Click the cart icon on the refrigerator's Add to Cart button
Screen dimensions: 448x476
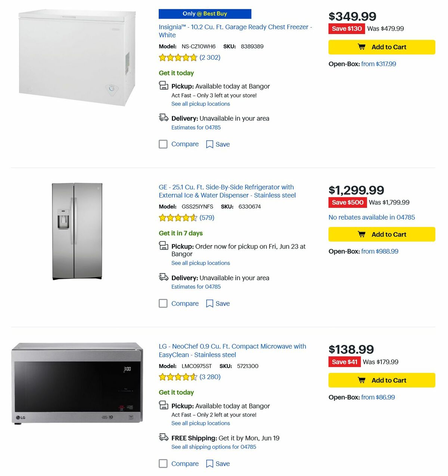[361, 234]
